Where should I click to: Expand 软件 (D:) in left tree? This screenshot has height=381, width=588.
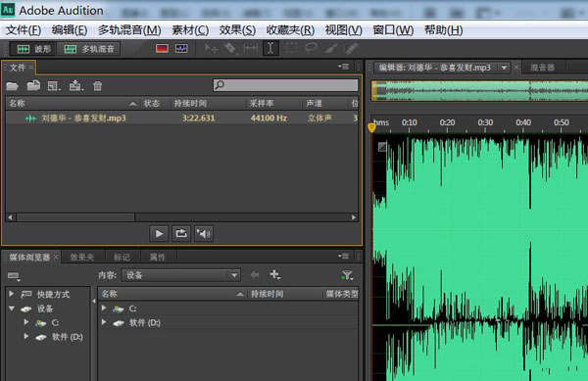point(26,336)
